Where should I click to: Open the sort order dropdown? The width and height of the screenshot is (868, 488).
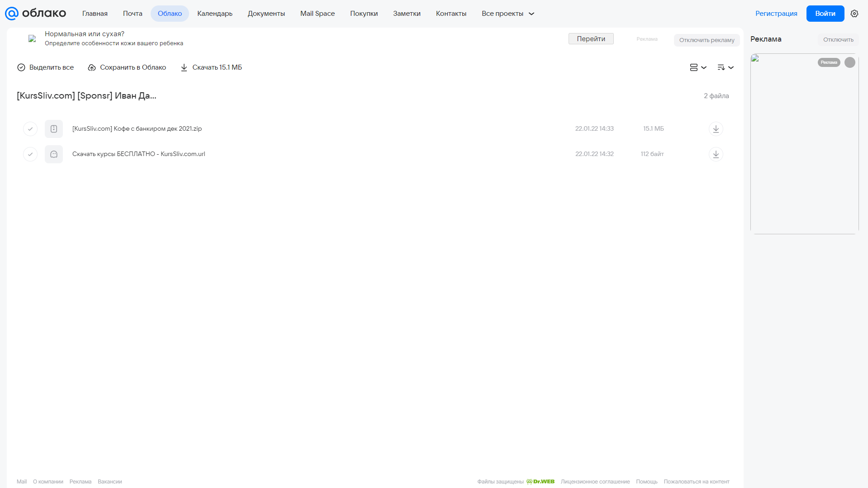point(726,67)
